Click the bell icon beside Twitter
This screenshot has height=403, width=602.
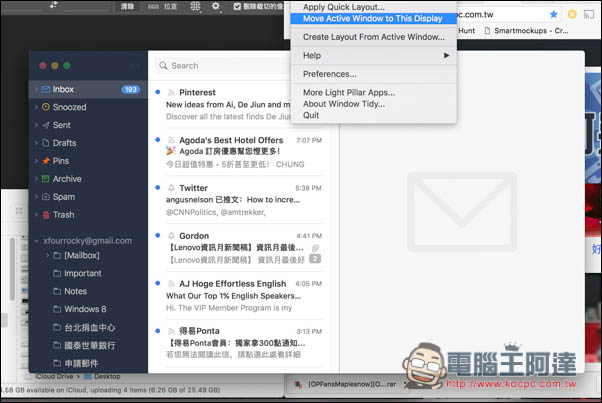[171, 188]
